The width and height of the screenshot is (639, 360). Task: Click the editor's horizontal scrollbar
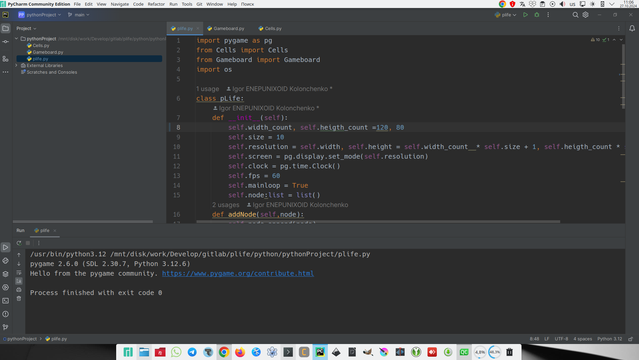click(378, 222)
